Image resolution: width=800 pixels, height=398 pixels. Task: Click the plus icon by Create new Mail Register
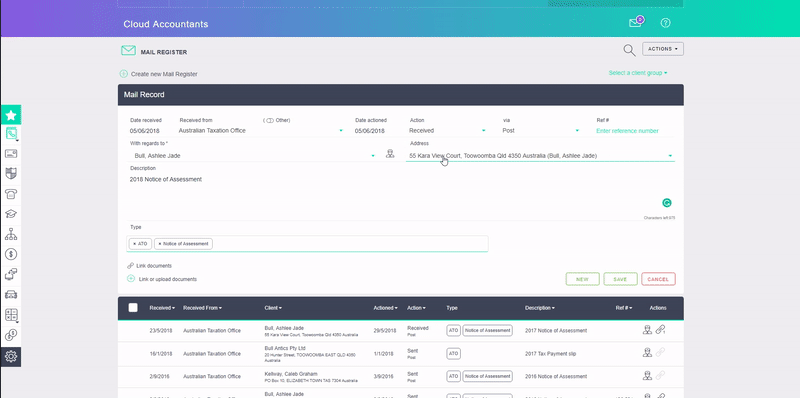pyautogui.click(x=123, y=74)
